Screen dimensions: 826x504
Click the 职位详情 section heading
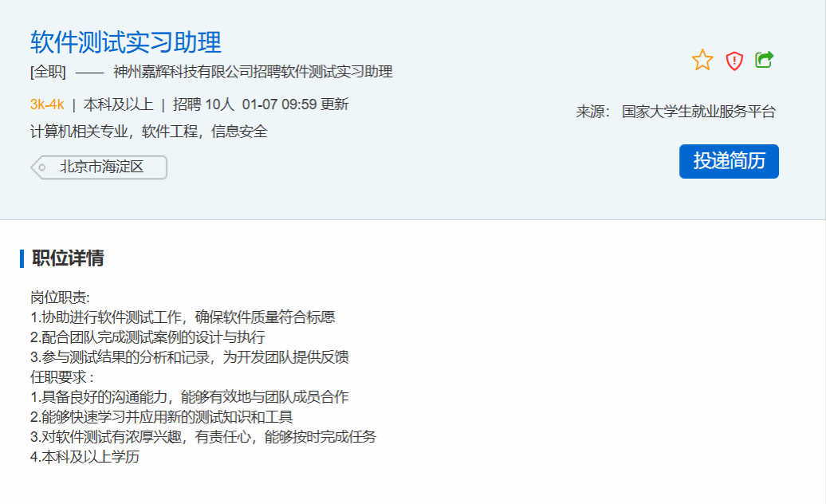[x=68, y=258]
